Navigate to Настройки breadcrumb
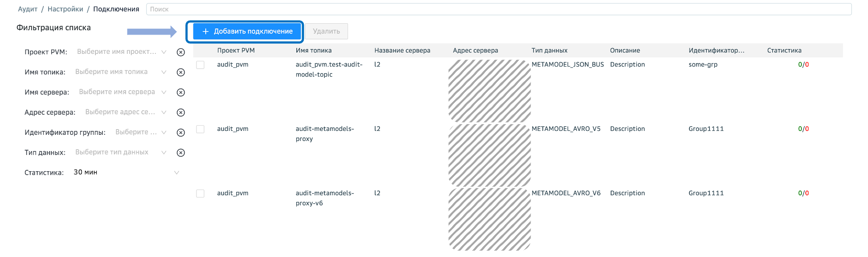Viewport: 868px width, 257px height. click(65, 9)
